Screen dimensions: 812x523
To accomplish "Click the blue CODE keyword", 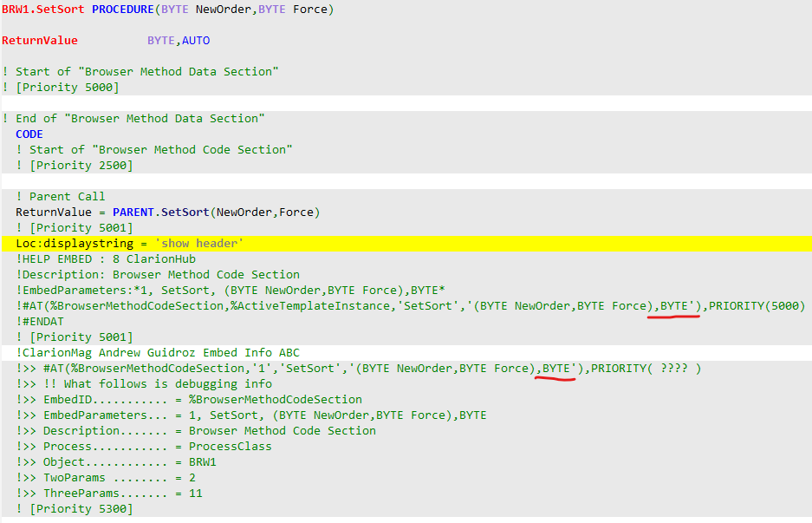I will [x=29, y=134].
